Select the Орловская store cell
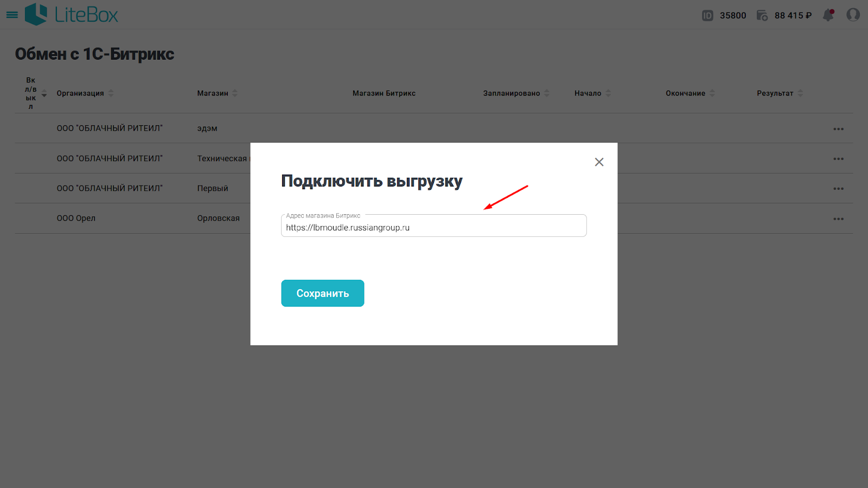 tap(218, 219)
